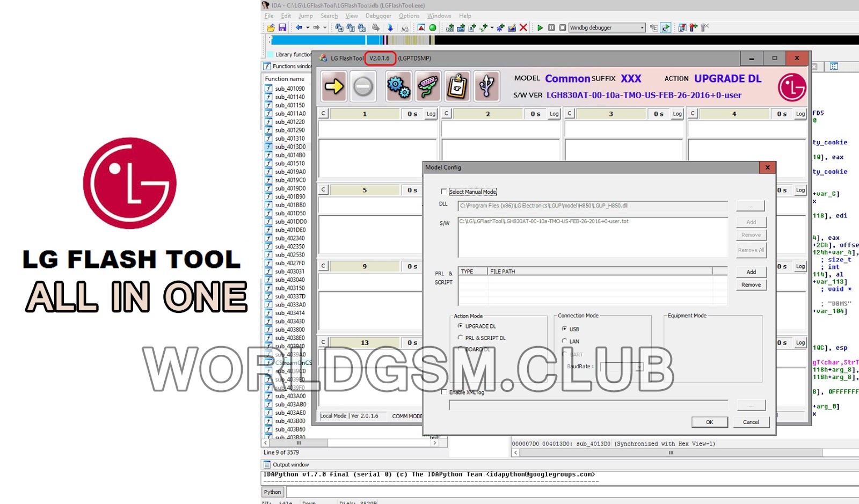The height and width of the screenshot is (504, 859).
Task: Click the gray forward arrow in IDA toolbar
Action: 316,27
